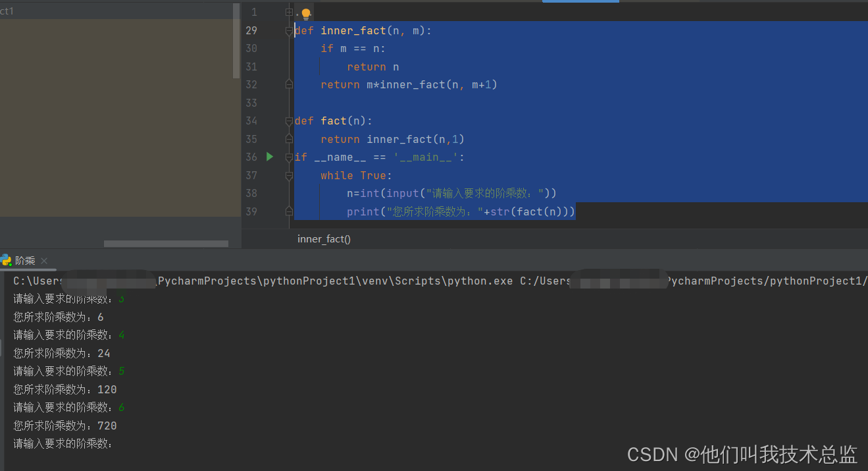Click line number 33 in the gutter
This screenshot has height=471, width=868.
[251, 103]
